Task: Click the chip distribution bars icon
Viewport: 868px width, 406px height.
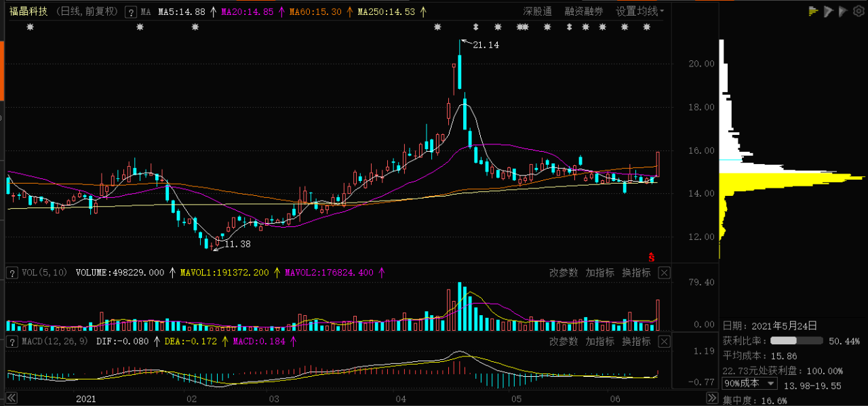Action: (812, 12)
